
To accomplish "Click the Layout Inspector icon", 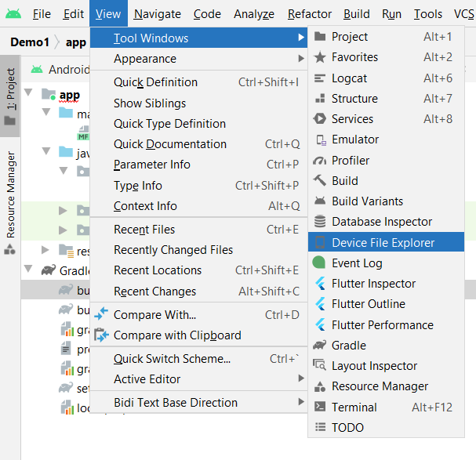I will pyautogui.click(x=320, y=365).
